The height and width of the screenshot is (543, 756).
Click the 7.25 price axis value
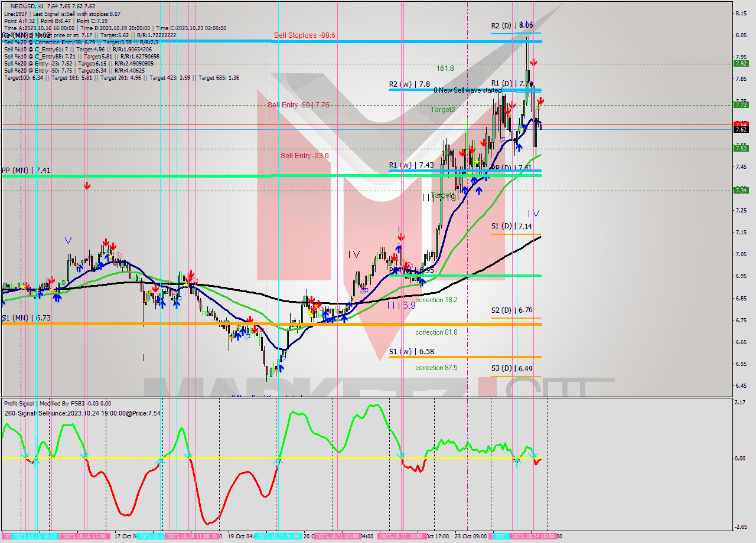[x=742, y=210]
